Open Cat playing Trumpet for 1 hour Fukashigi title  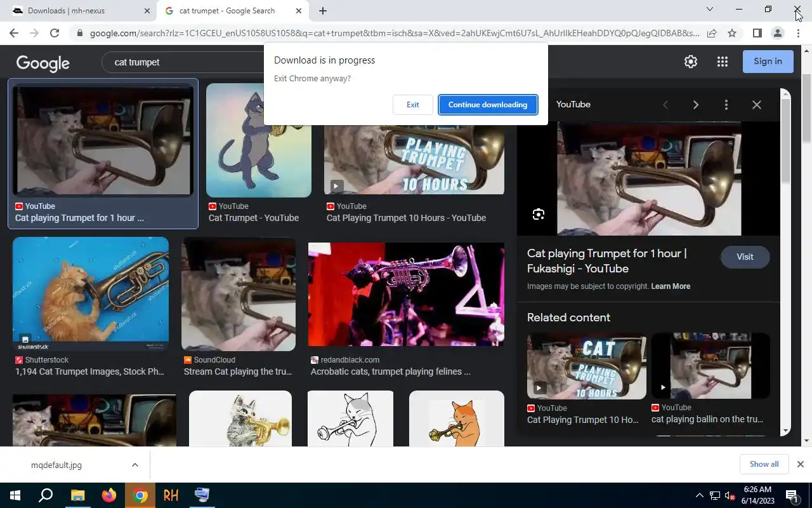(607, 261)
